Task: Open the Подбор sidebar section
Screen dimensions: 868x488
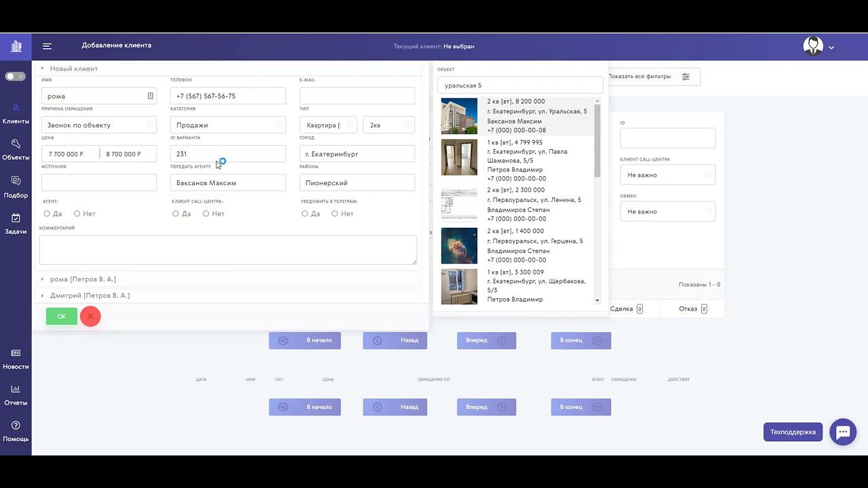Action: (x=16, y=187)
